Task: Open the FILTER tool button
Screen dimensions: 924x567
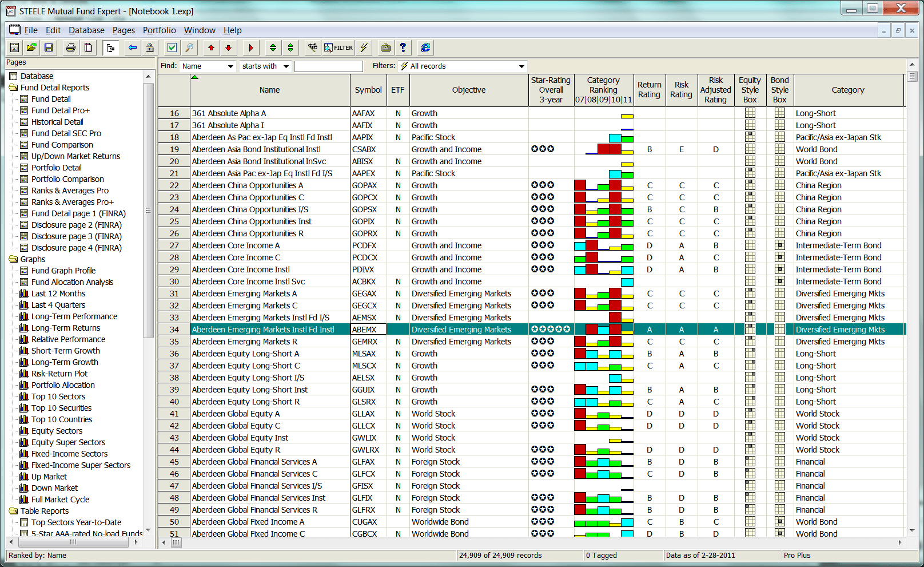Action: [x=338, y=47]
